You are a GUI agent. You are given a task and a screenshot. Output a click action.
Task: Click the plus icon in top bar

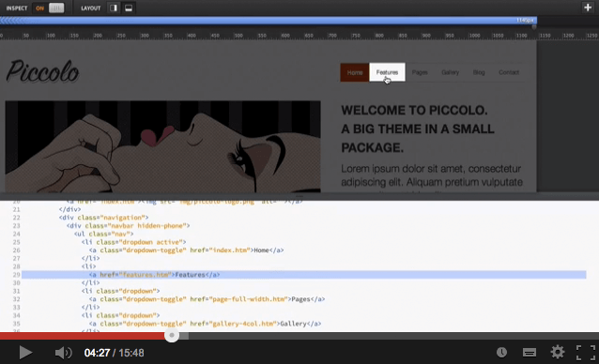coord(588,8)
